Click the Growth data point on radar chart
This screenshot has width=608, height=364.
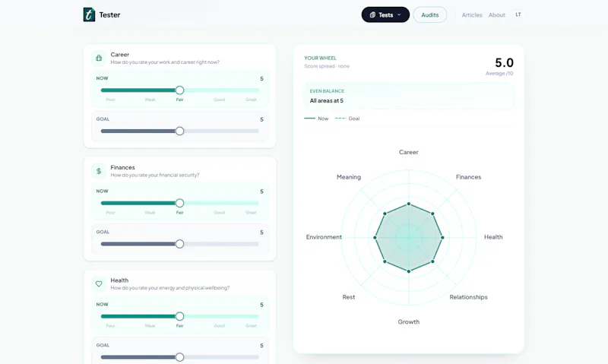click(x=409, y=271)
